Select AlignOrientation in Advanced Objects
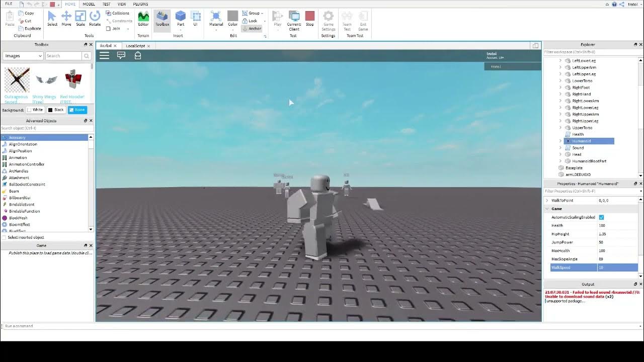The width and height of the screenshot is (644, 362). [23, 144]
